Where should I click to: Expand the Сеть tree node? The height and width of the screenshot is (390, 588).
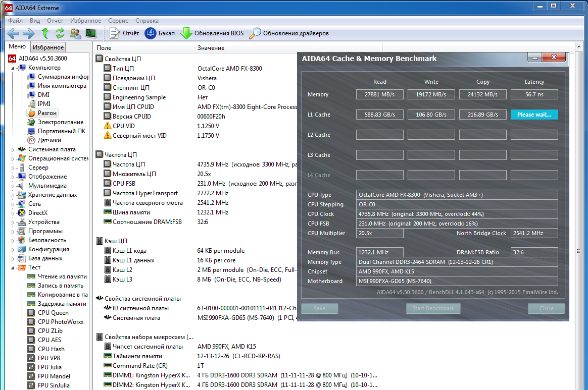point(13,204)
